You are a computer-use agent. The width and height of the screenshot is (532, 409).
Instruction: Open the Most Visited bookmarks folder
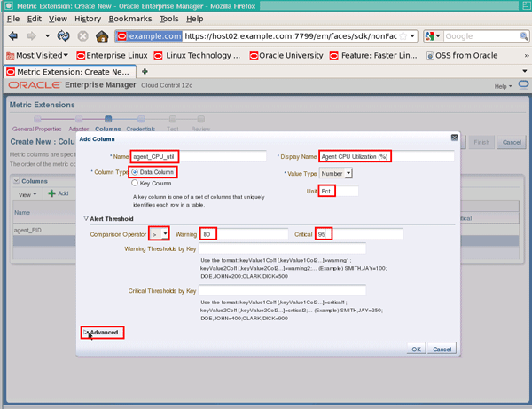coord(37,55)
